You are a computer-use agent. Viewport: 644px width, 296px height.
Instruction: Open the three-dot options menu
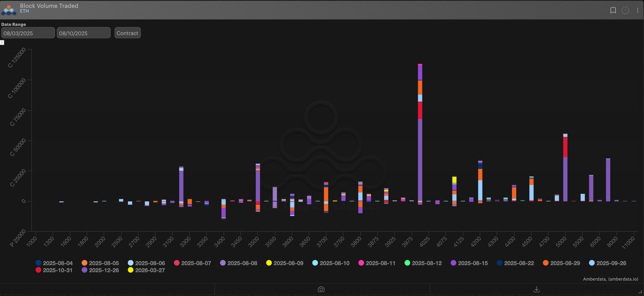[637, 10]
